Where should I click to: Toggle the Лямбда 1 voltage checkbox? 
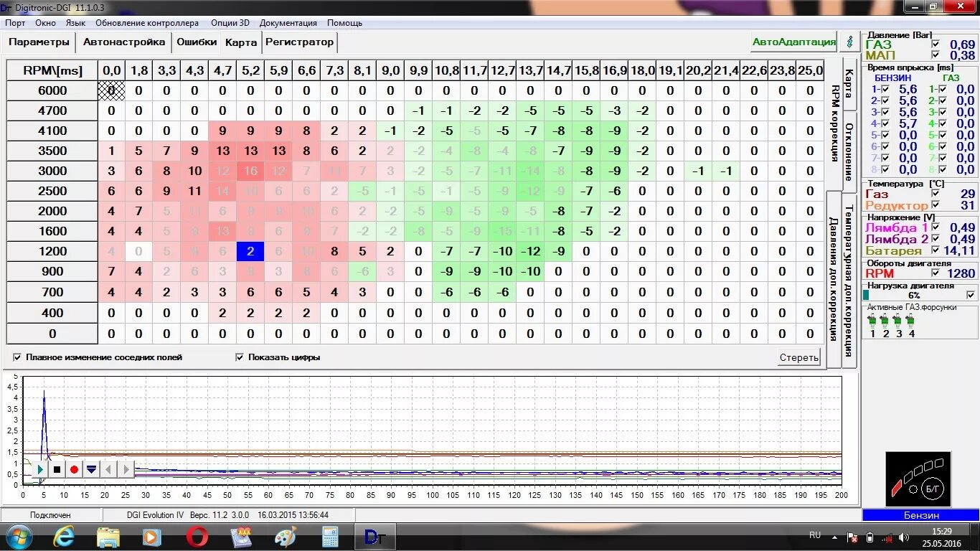click(935, 228)
